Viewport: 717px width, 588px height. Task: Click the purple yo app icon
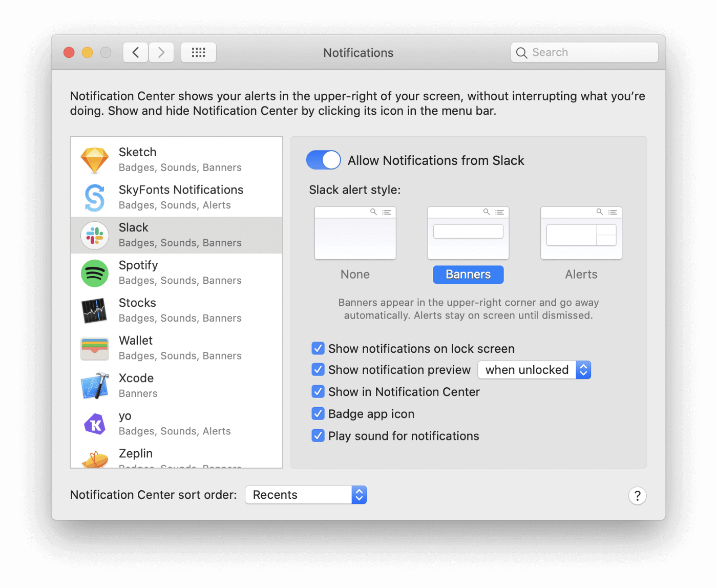tap(95, 424)
